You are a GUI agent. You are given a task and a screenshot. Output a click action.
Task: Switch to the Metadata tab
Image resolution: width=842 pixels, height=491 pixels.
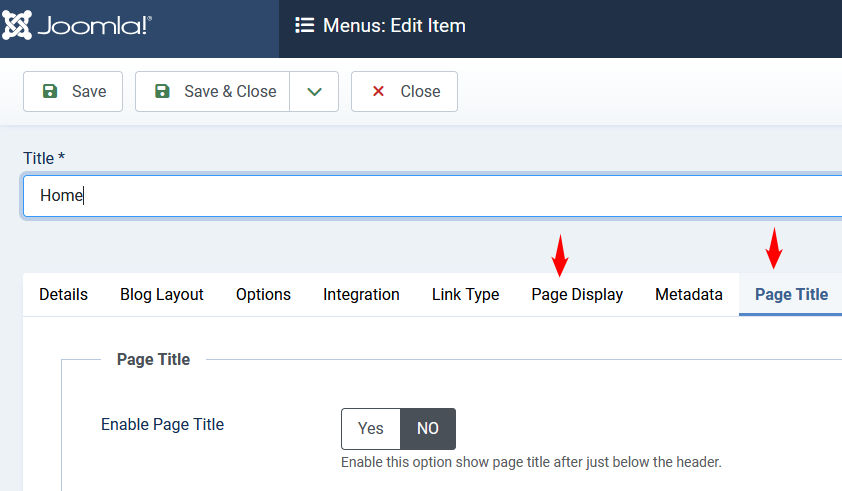click(688, 295)
